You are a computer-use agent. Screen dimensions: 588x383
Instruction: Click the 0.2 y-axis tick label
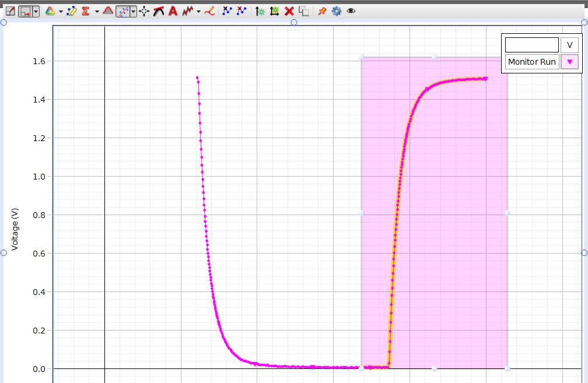(39, 331)
